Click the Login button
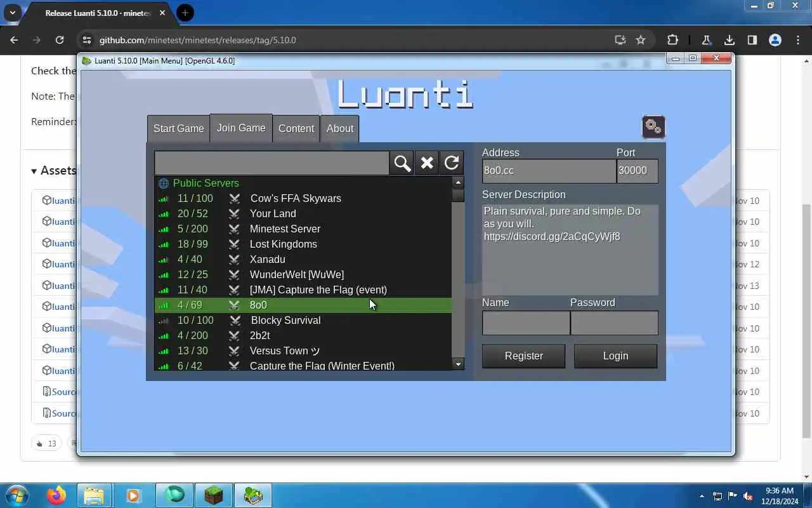812x508 pixels. click(615, 356)
